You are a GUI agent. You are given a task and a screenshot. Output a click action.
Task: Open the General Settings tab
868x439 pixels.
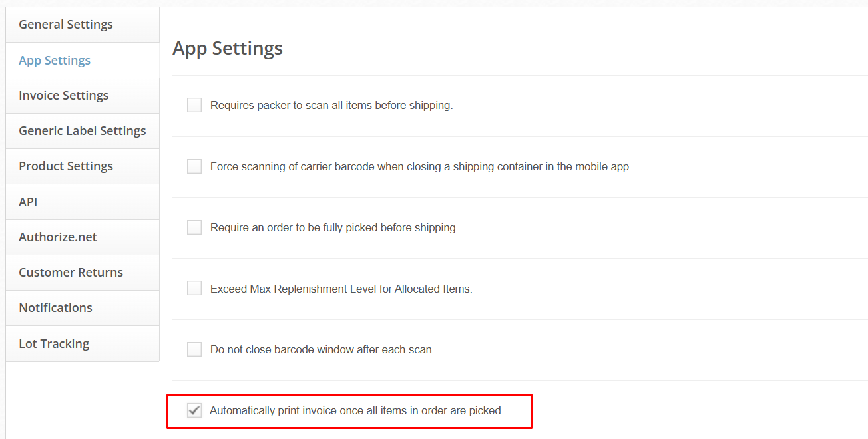[66, 25]
